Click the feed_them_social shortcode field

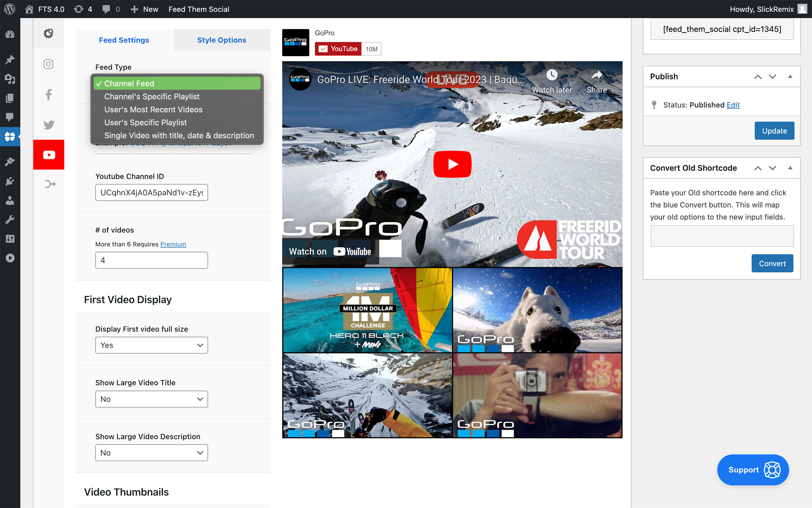point(722,29)
